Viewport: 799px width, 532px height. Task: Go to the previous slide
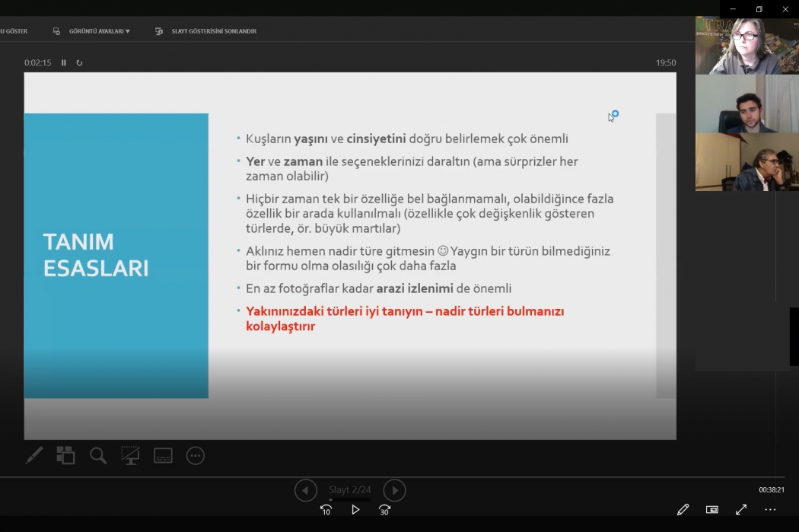[305, 490]
